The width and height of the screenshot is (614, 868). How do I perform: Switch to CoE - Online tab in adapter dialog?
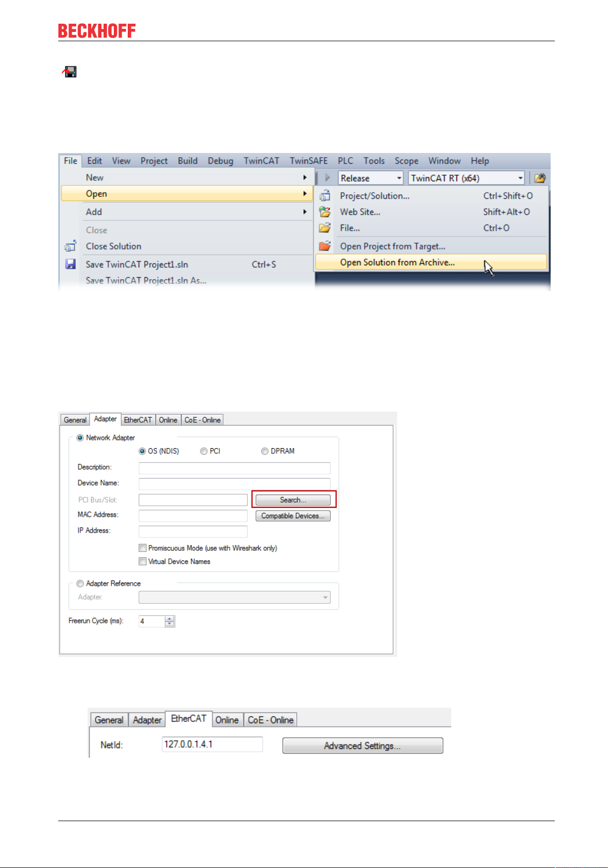click(x=202, y=420)
